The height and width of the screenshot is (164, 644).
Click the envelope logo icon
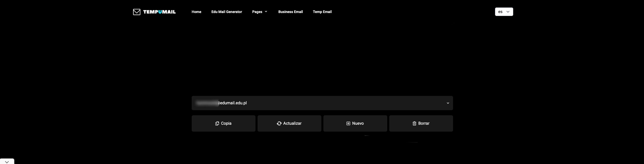pyautogui.click(x=137, y=12)
